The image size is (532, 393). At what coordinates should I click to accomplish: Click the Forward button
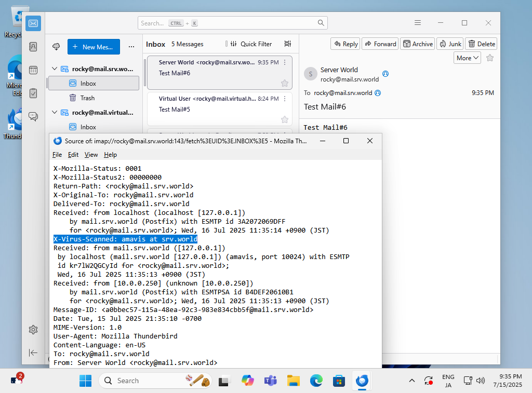pos(380,44)
